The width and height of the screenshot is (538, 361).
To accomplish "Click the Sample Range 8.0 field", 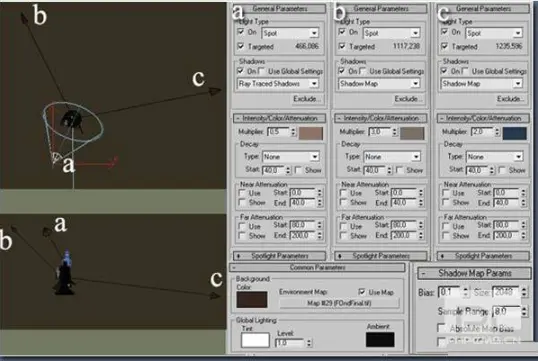I will coord(506,312).
